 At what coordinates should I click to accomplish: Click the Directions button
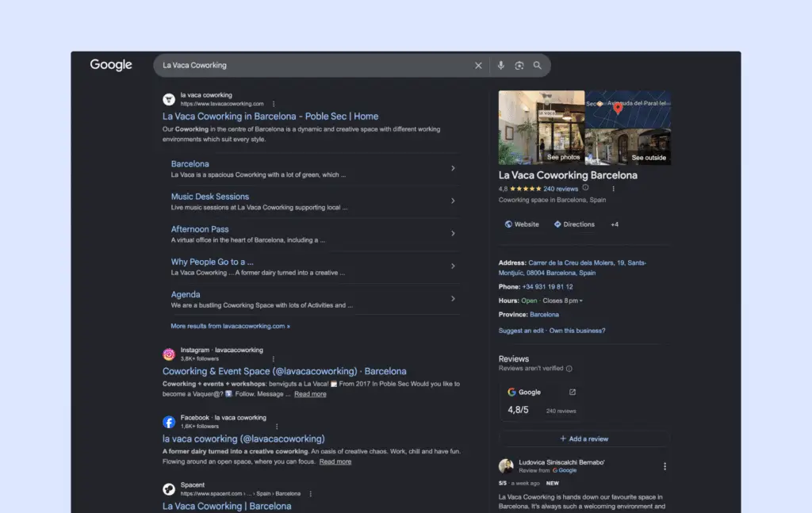(574, 224)
